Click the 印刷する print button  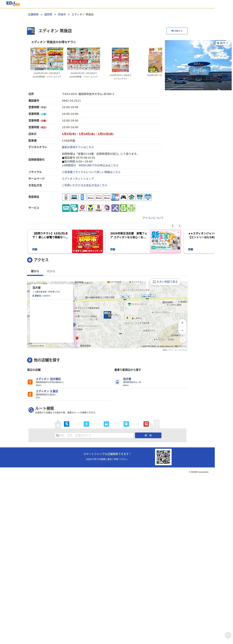[177, 31]
